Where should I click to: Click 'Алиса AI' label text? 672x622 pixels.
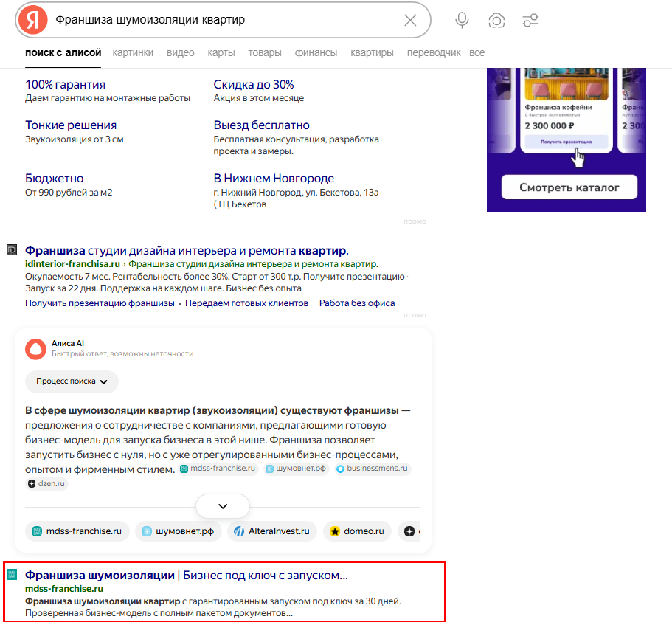pyautogui.click(x=68, y=343)
